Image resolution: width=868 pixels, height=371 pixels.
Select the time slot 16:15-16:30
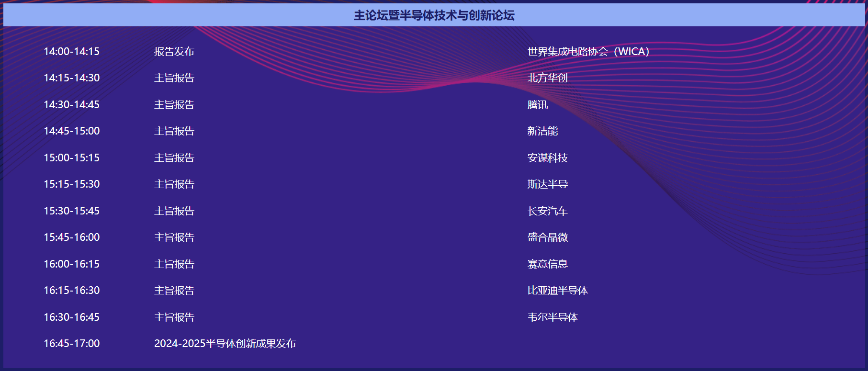coord(71,290)
